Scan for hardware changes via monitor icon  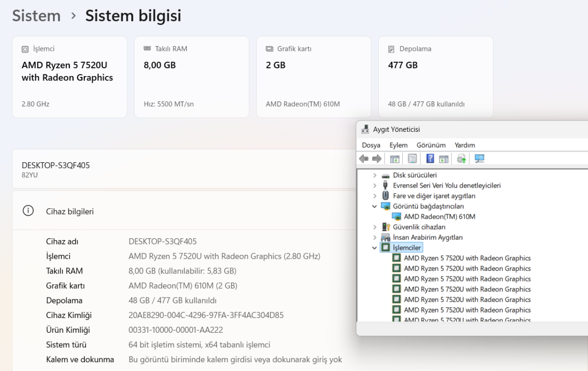pos(479,159)
